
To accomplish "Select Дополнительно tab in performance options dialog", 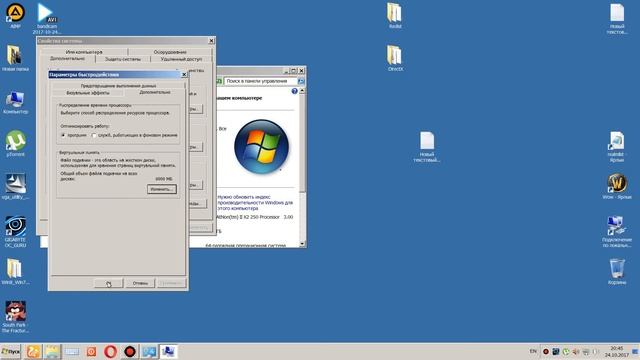I will 155,93.
